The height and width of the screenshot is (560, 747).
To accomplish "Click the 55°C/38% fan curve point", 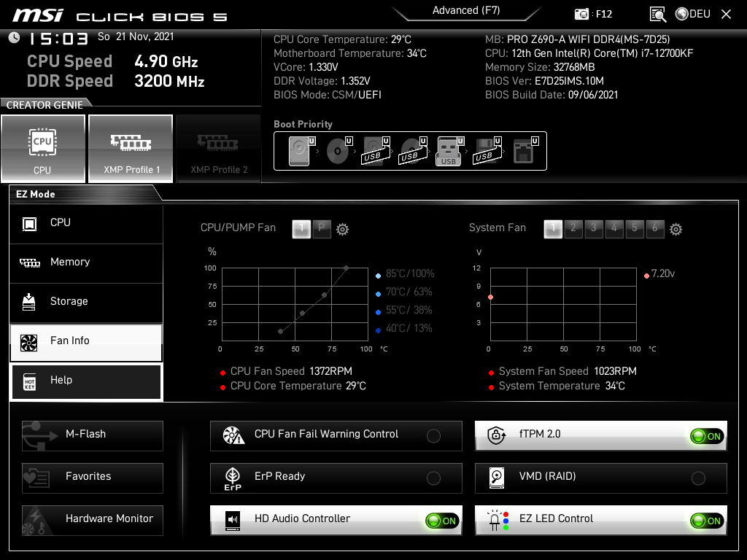I will pyautogui.click(x=303, y=314).
